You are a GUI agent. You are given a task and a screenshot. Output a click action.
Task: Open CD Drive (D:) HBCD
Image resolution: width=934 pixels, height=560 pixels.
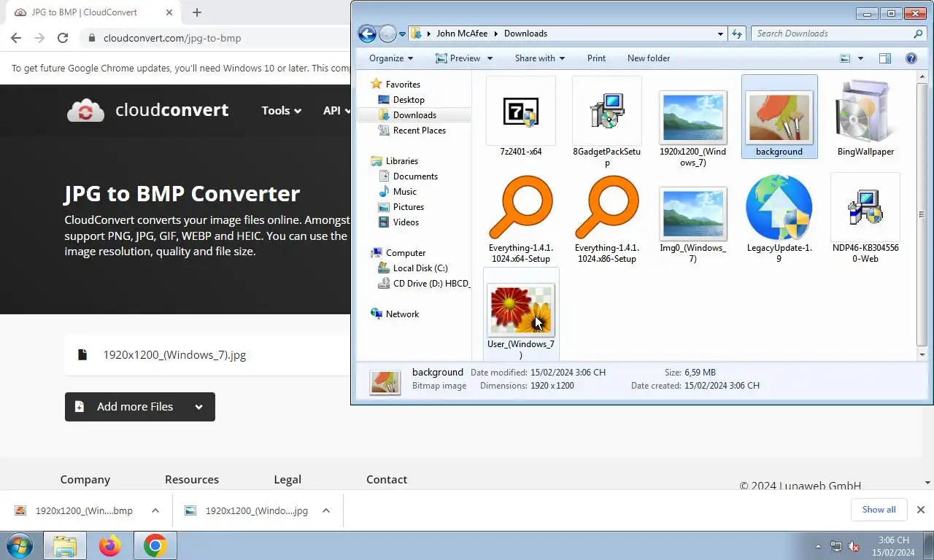(x=431, y=284)
